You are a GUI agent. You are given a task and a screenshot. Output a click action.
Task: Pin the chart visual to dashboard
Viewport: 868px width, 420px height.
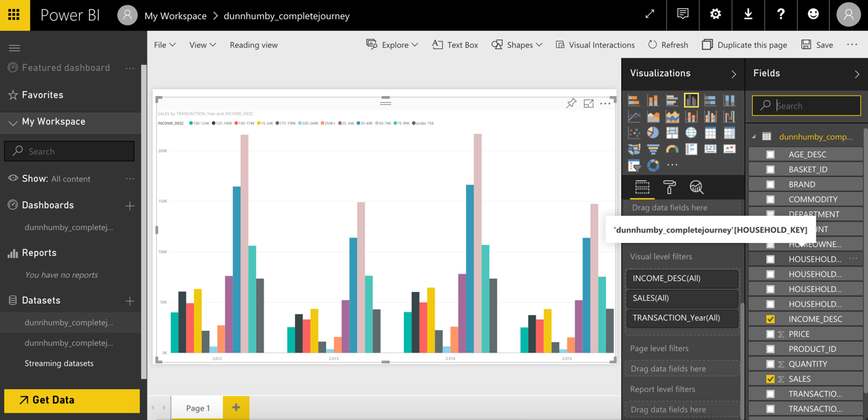coord(571,103)
